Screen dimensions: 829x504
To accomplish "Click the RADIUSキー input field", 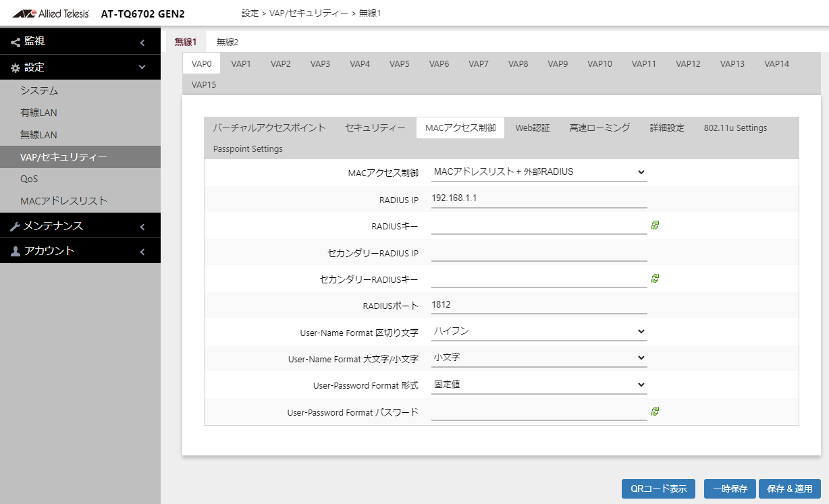I will coord(539,225).
